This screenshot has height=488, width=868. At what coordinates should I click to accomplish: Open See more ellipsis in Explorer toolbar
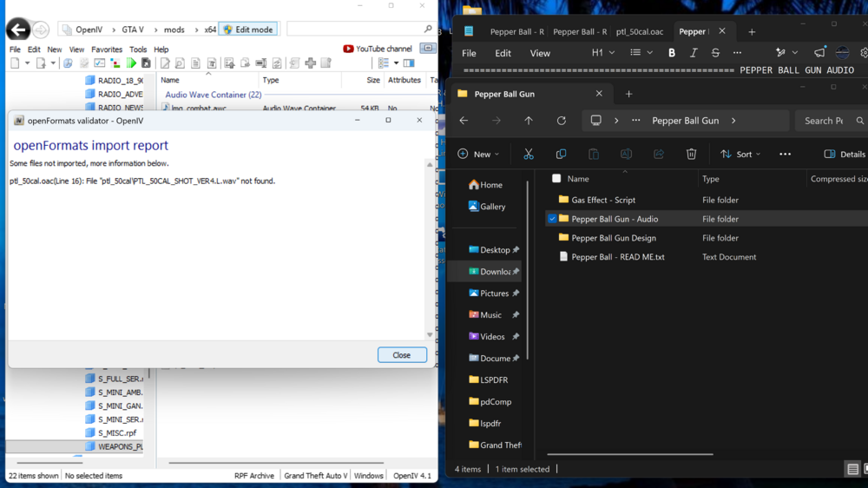click(x=785, y=154)
